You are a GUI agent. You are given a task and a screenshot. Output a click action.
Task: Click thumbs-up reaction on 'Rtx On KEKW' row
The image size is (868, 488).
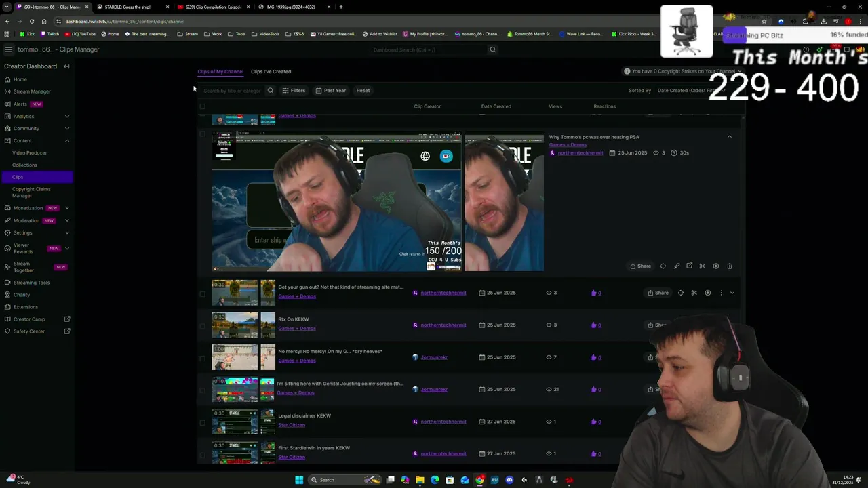pyautogui.click(x=596, y=325)
